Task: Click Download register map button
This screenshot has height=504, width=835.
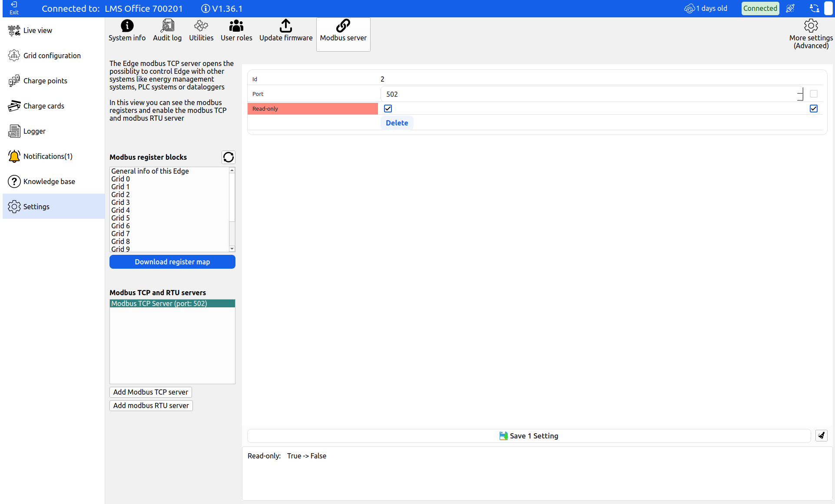Action: click(172, 262)
